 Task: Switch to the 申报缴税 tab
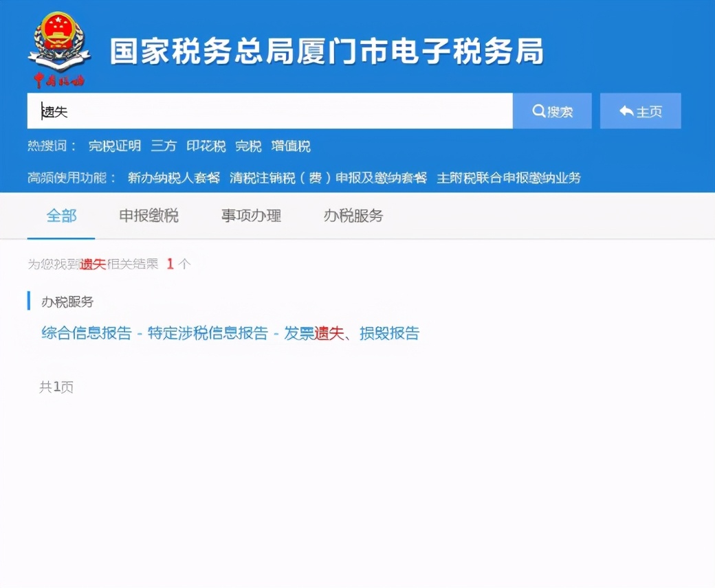148,216
